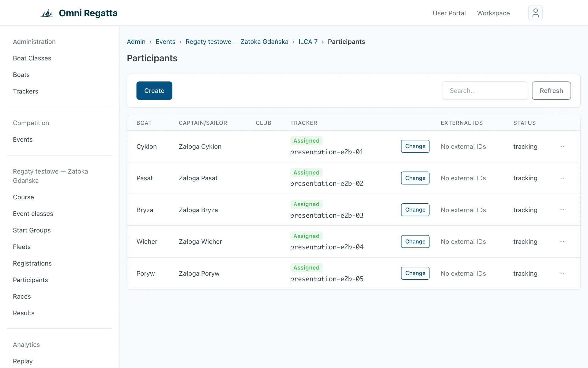This screenshot has height=368, width=588.
Task: Open the three-dot menu for Pasat row
Action: coord(562,178)
